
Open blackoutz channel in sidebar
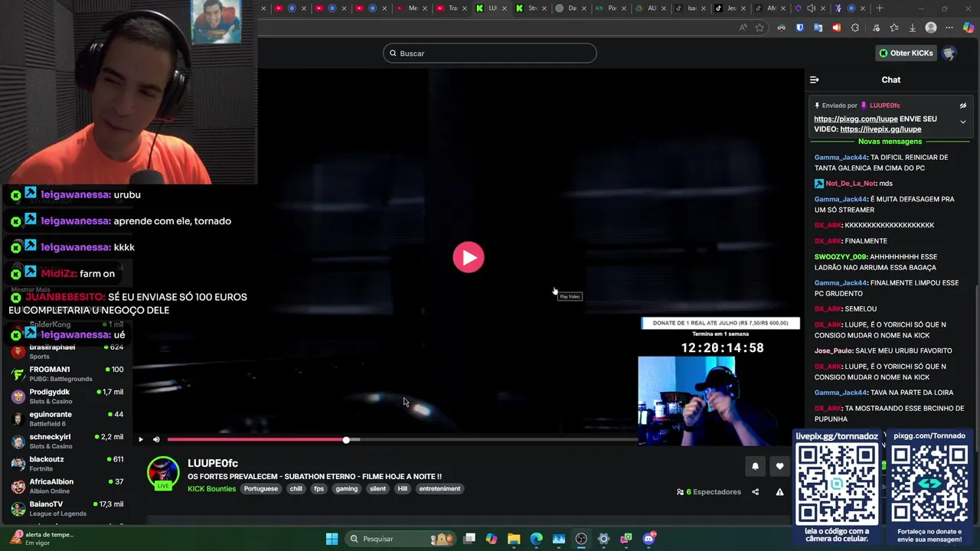[x=67, y=464]
